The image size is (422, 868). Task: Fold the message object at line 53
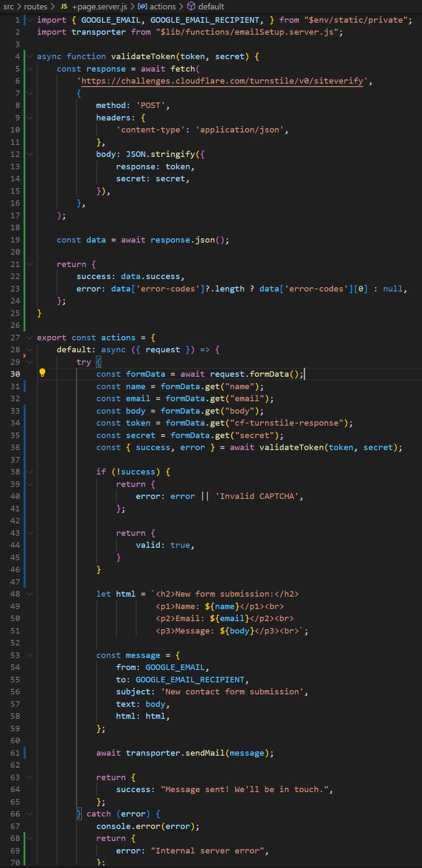tap(30, 655)
